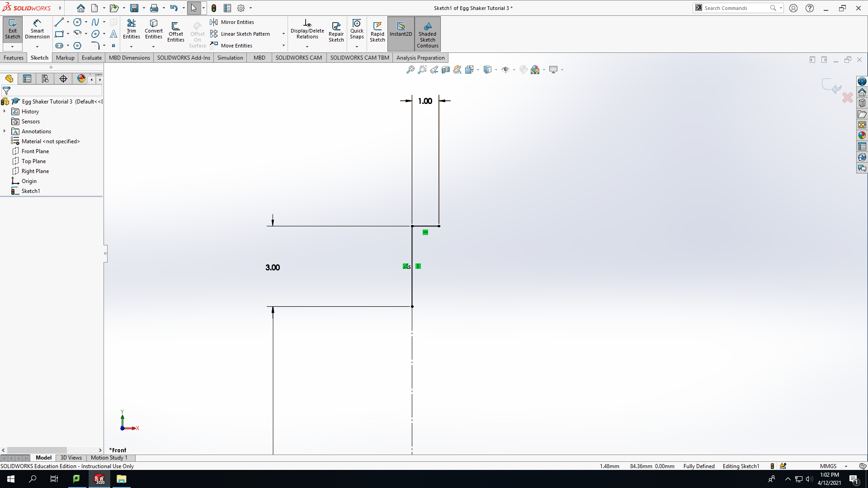The height and width of the screenshot is (488, 868).
Task: Click the Exit Sketch button
Action: (13, 30)
